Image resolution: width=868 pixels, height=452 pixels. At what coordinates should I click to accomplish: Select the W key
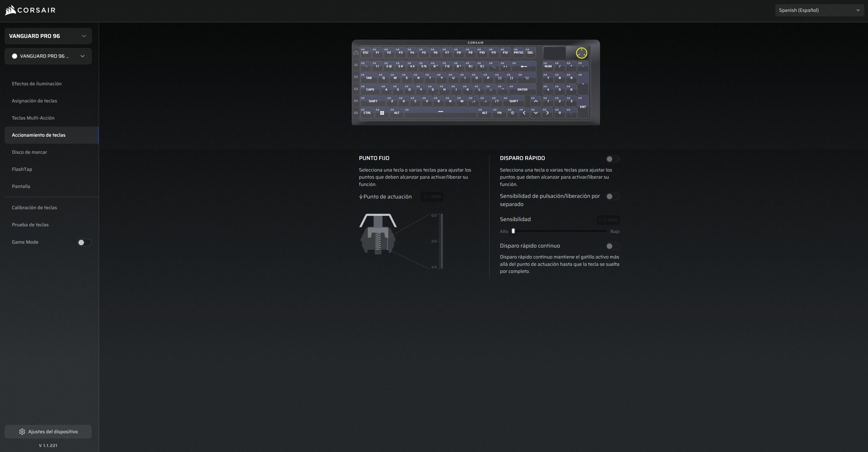[395, 78]
